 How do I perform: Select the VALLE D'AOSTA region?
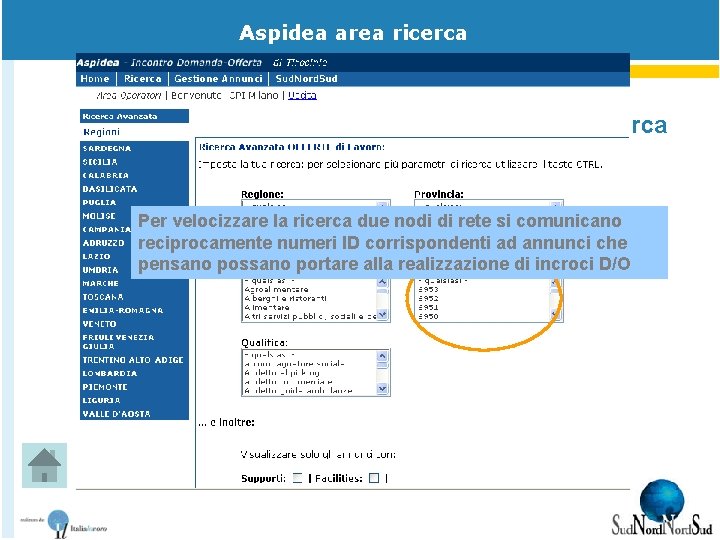(116, 414)
